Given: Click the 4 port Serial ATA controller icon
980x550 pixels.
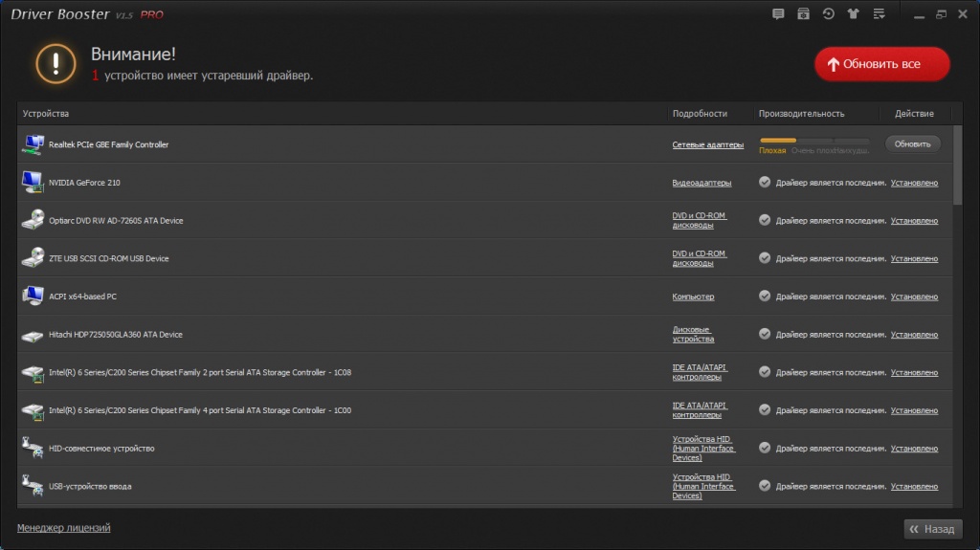Looking at the screenshot, I should pyautogui.click(x=33, y=411).
